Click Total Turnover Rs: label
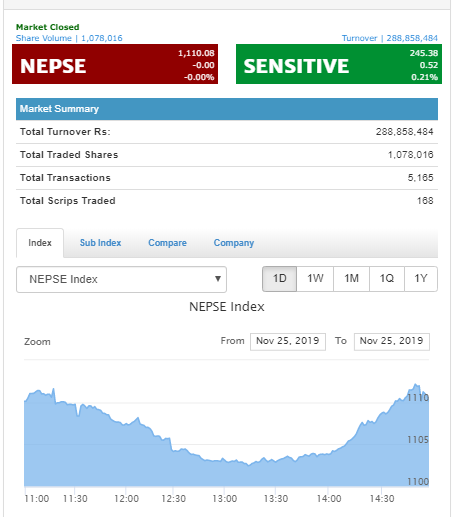Image resolution: width=460 pixels, height=517 pixels. point(65,132)
